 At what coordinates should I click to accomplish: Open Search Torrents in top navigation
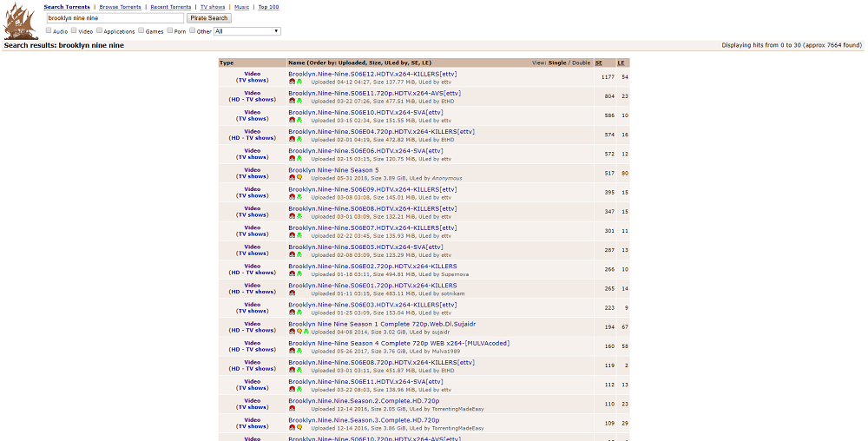(x=67, y=7)
